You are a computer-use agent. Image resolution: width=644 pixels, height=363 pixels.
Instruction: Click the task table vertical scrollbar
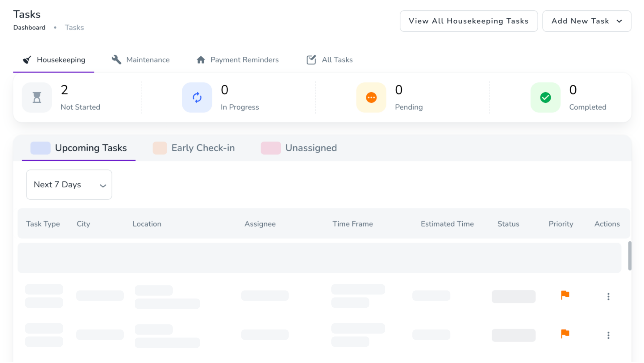coord(630,256)
